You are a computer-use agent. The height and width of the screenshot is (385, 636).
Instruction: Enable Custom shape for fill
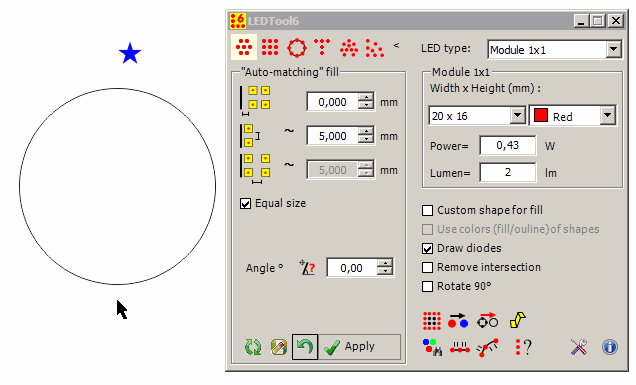coord(427,210)
